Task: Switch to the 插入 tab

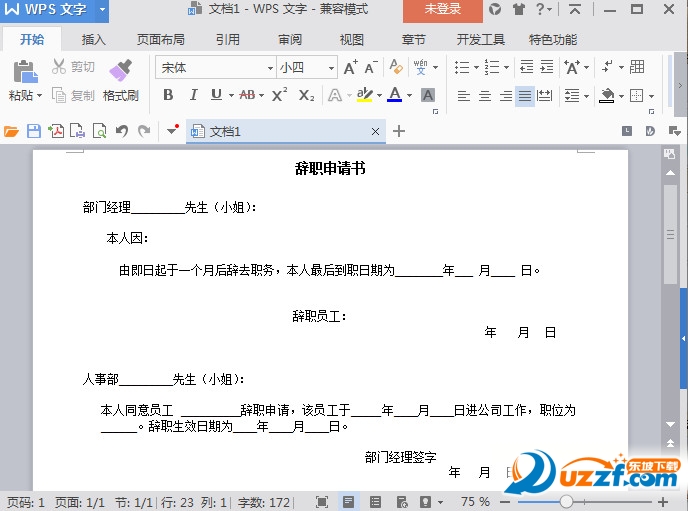Action: coord(93,39)
